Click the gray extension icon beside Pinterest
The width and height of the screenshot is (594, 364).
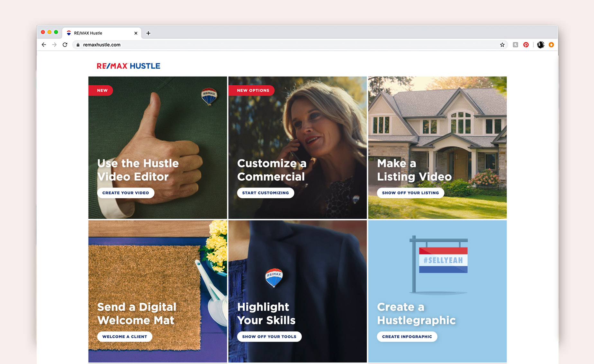(x=515, y=45)
